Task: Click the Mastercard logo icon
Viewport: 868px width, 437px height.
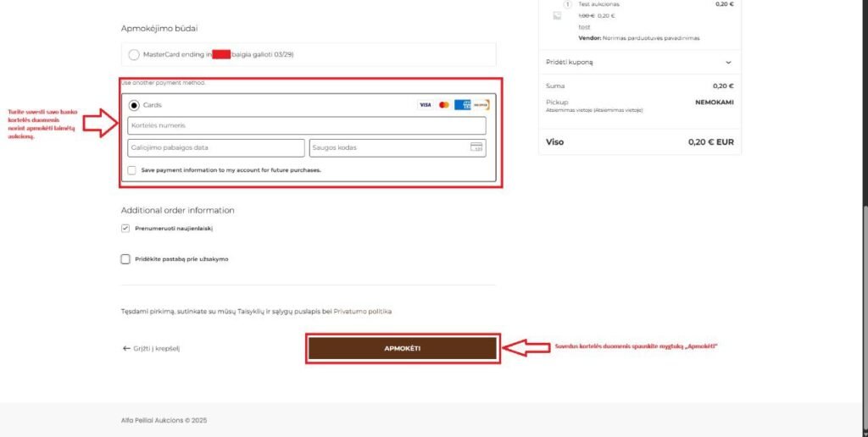Action: [x=444, y=105]
